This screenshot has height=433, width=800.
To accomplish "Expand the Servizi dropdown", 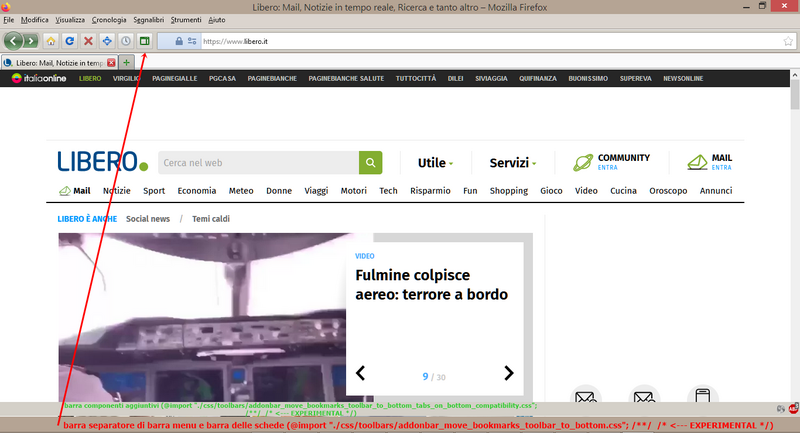I will point(513,163).
